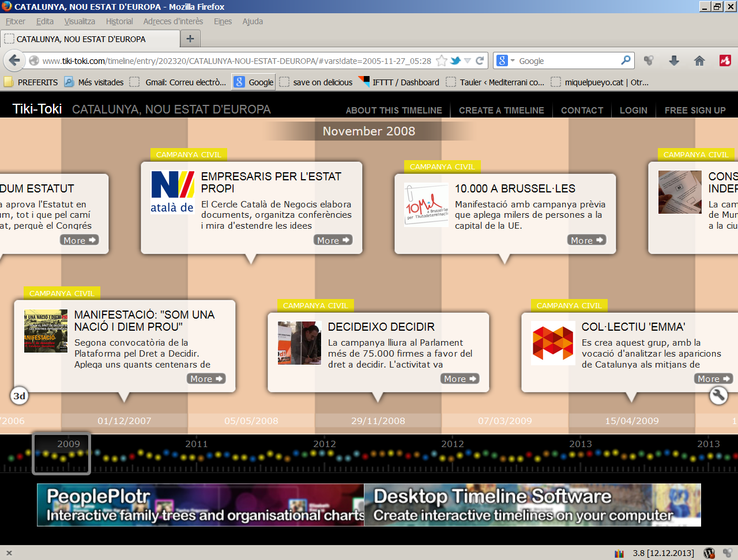Toggle the 3d view button
738x560 pixels.
[x=19, y=396]
